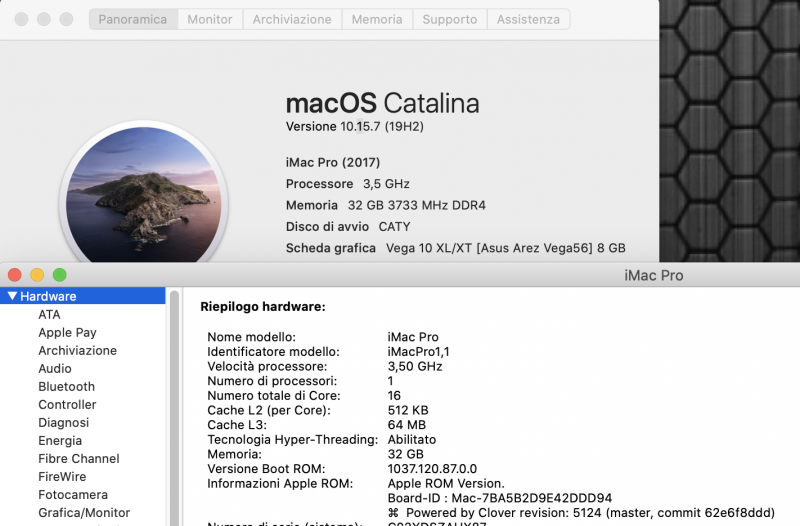Select Fotocamera in the sidebar
The image size is (800, 526).
pos(73,494)
